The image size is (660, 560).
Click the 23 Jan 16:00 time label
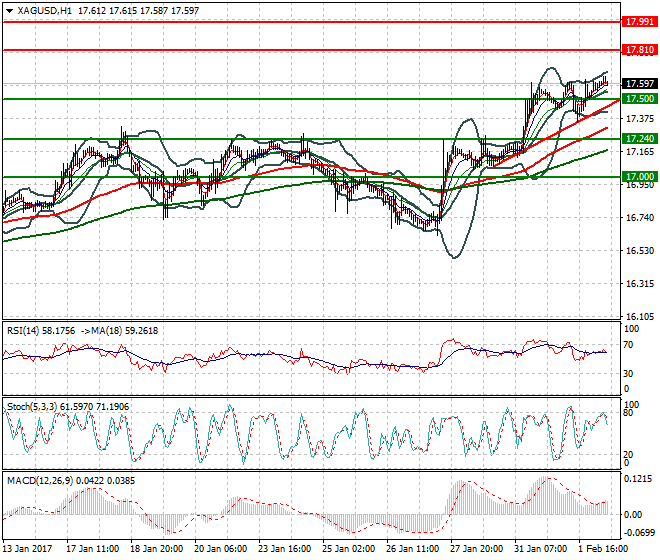point(285,549)
